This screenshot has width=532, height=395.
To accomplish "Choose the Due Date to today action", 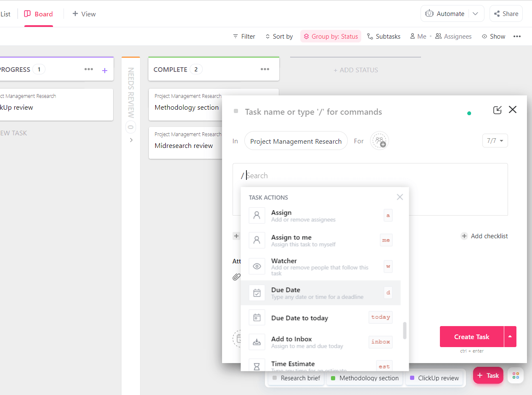I will 320,318.
